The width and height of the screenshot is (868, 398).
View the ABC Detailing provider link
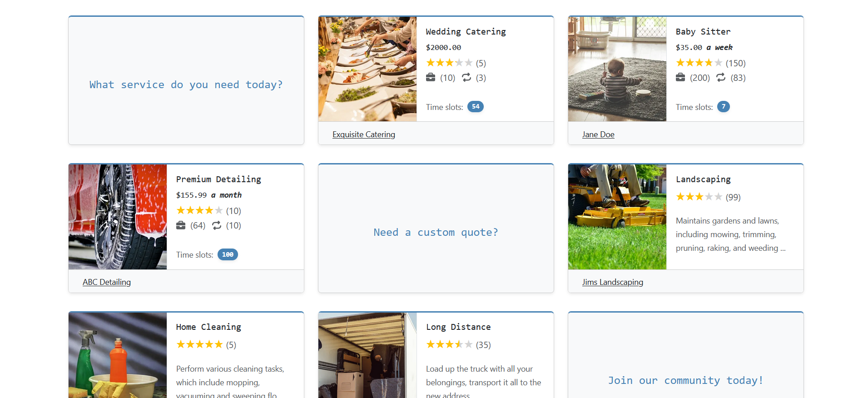tap(106, 282)
